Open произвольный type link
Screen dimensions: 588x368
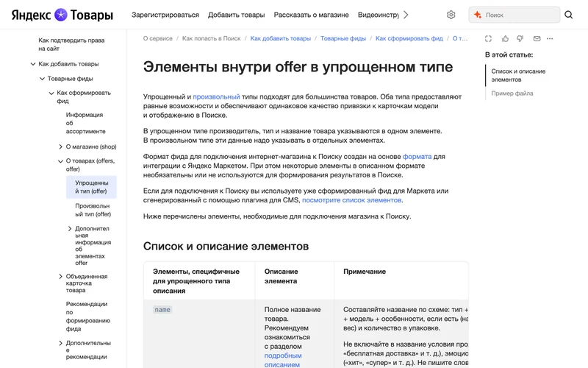coord(216,96)
